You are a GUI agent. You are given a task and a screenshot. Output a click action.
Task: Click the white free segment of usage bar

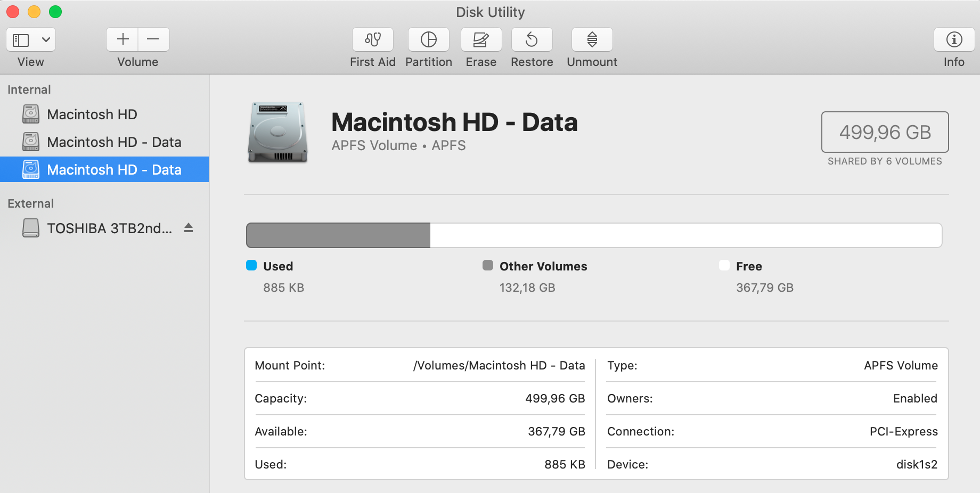click(686, 235)
